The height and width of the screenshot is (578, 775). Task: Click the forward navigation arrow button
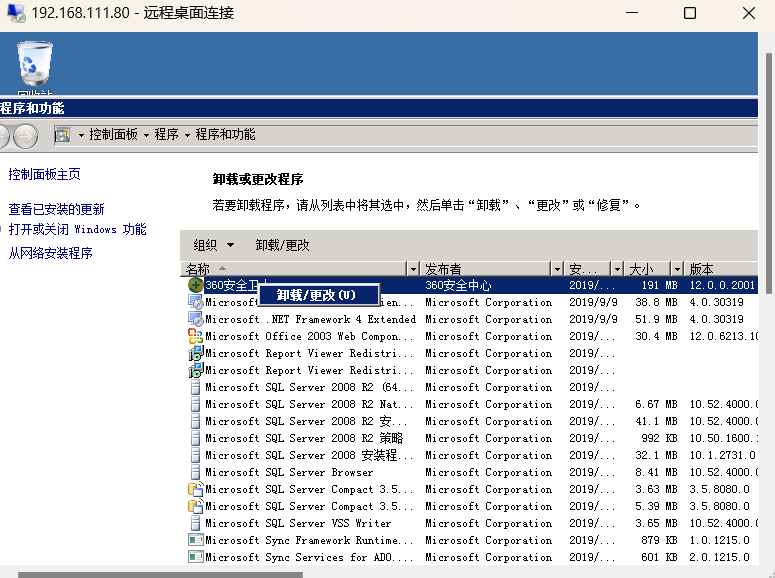coord(26,135)
